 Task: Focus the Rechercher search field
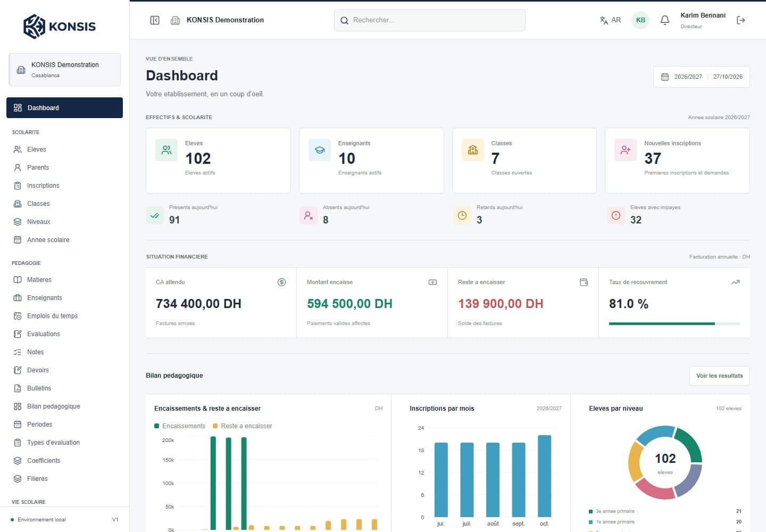(430, 20)
